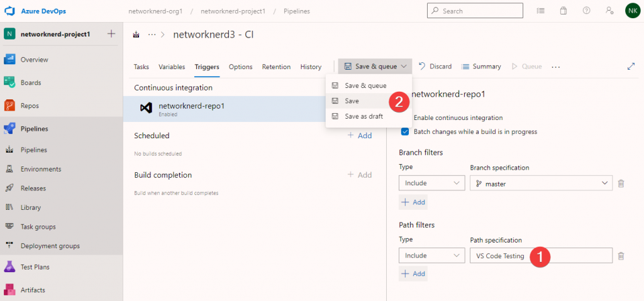The height and width of the screenshot is (301, 644).
Task: Click the networknerd-org1 breadcrumb
Action: [x=155, y=11]
